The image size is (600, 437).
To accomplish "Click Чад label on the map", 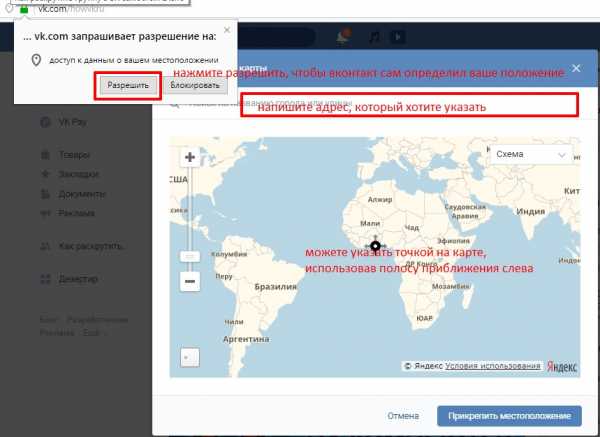I will 412,228.
